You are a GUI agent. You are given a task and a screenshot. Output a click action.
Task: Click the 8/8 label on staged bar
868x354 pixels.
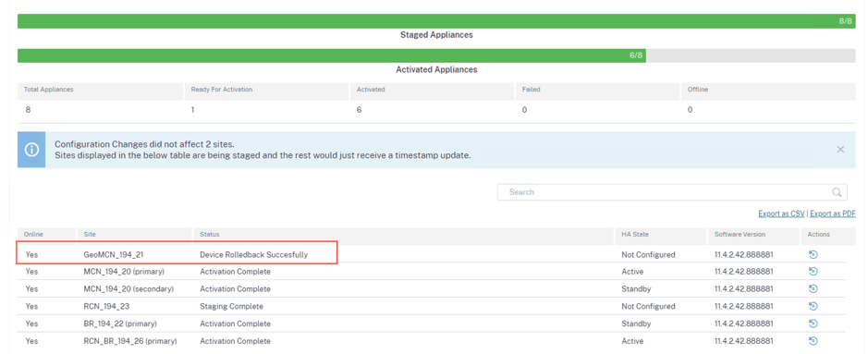(845, 21)
